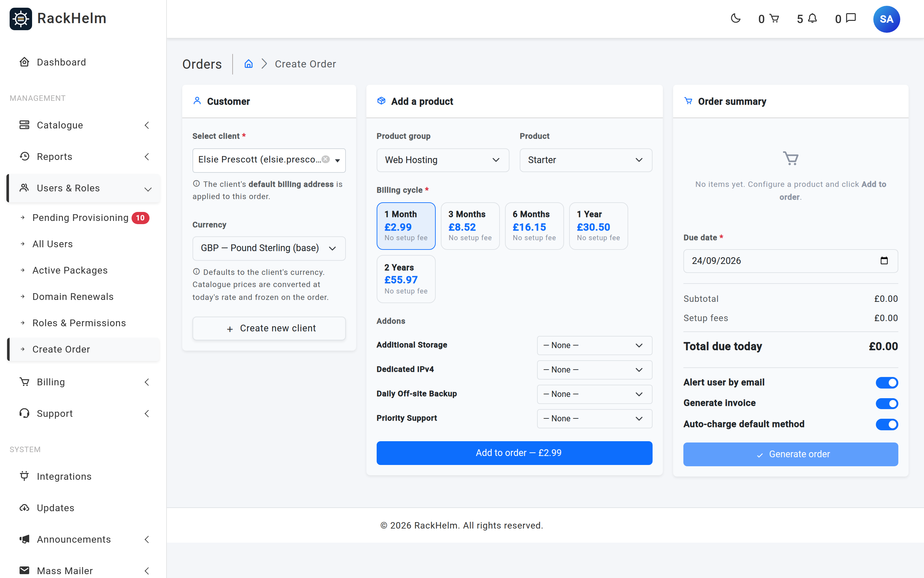
Task: Select the 1 Year billing cycle
Action: click(598, 226)
